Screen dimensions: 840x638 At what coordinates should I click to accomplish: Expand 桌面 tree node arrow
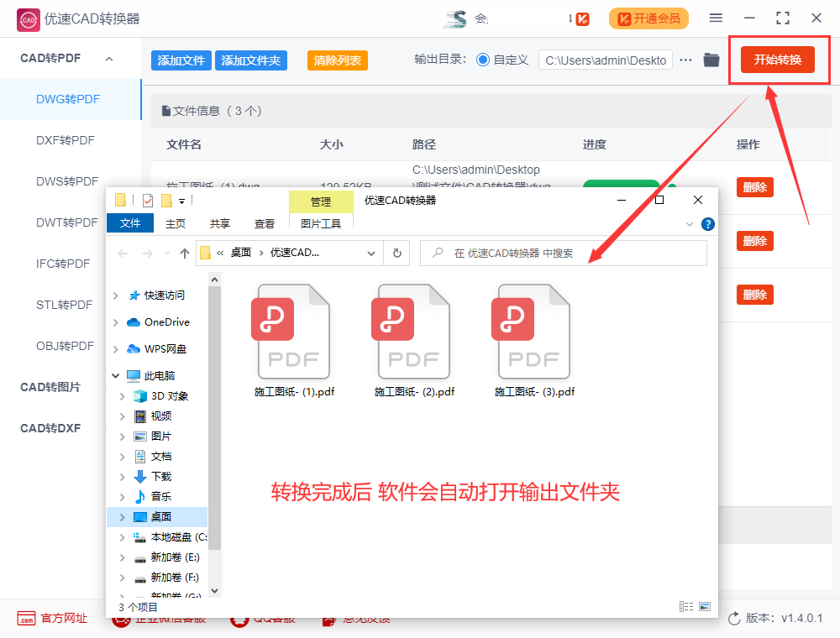coord(122,517)
